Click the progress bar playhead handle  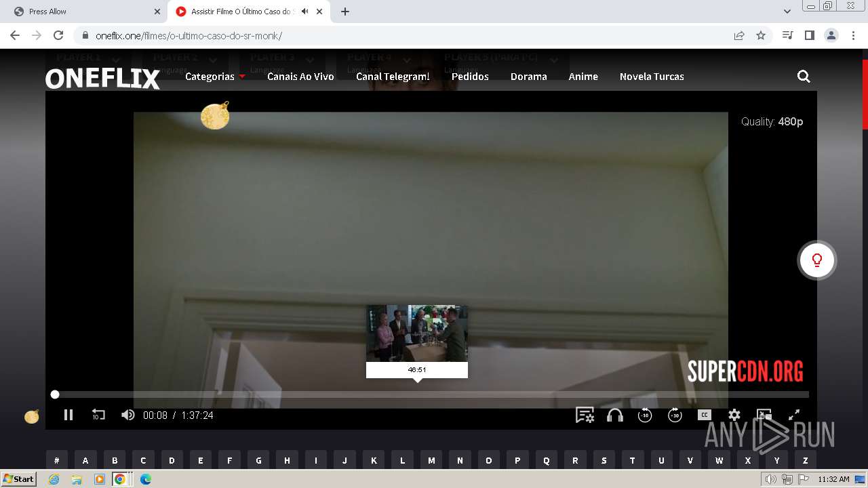(55, 394)
